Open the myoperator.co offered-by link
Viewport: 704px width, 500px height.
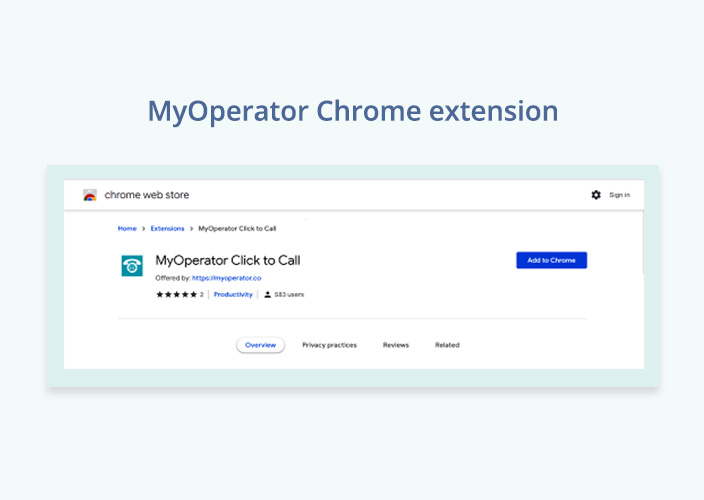[x=227, y=278]
